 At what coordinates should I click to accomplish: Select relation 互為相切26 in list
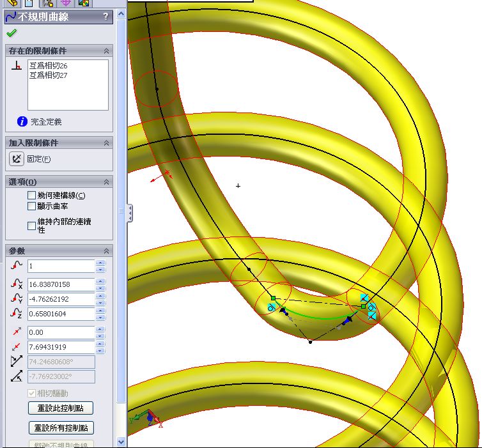point(49,65)
